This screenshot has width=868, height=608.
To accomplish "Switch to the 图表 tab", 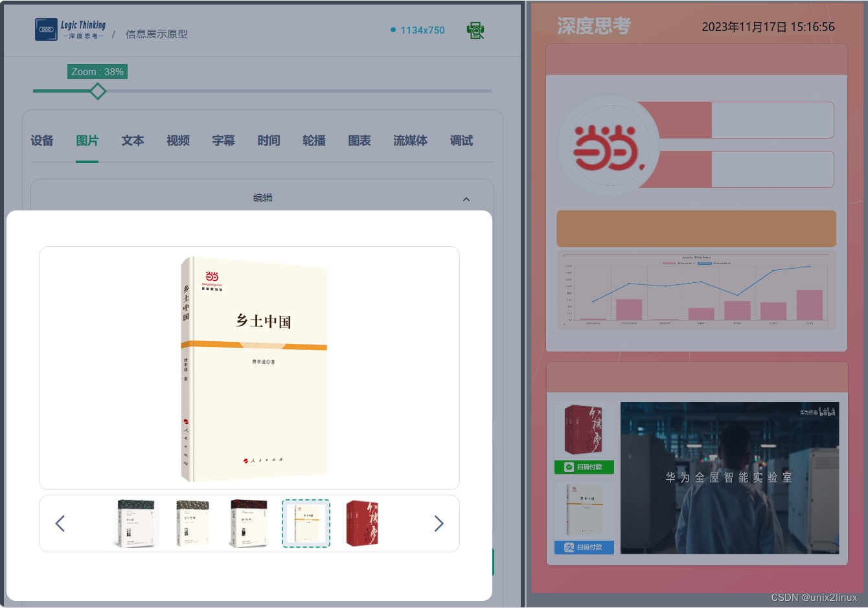I will click(360, 141).
